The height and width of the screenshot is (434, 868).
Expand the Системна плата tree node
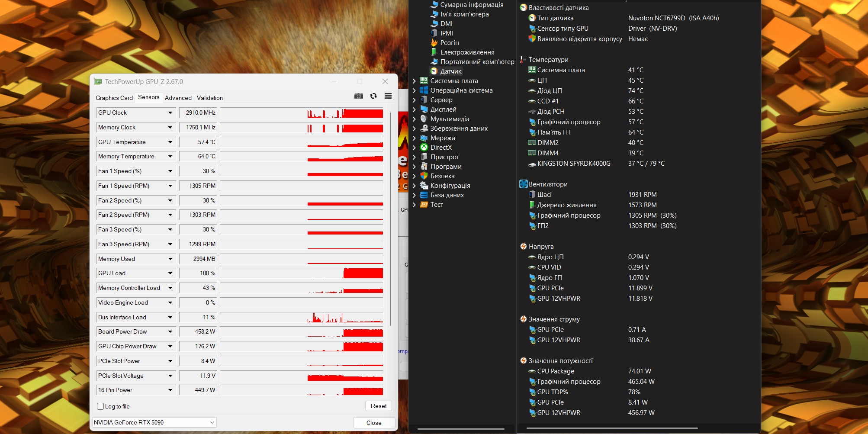[414, 81]
